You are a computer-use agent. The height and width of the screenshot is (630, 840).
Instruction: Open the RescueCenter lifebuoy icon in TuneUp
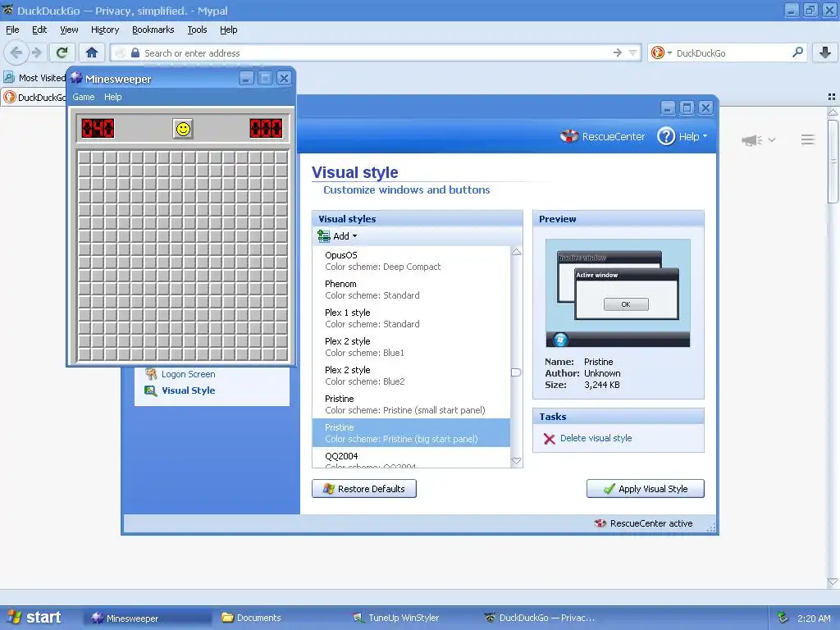569,136
